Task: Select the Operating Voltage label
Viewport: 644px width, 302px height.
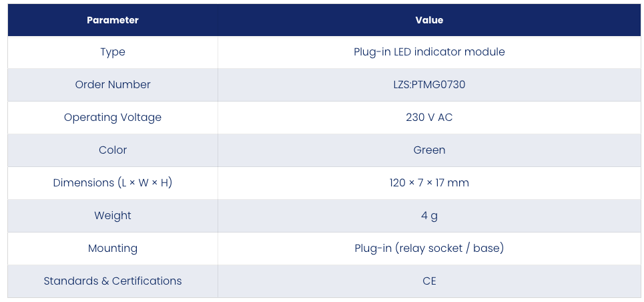Action: 113,118
